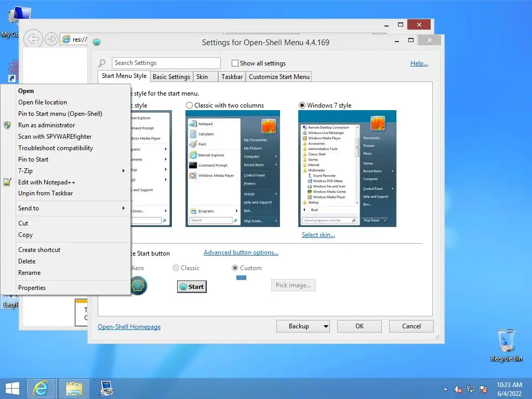Click the res:// address bar in browser

click(74, 39)
